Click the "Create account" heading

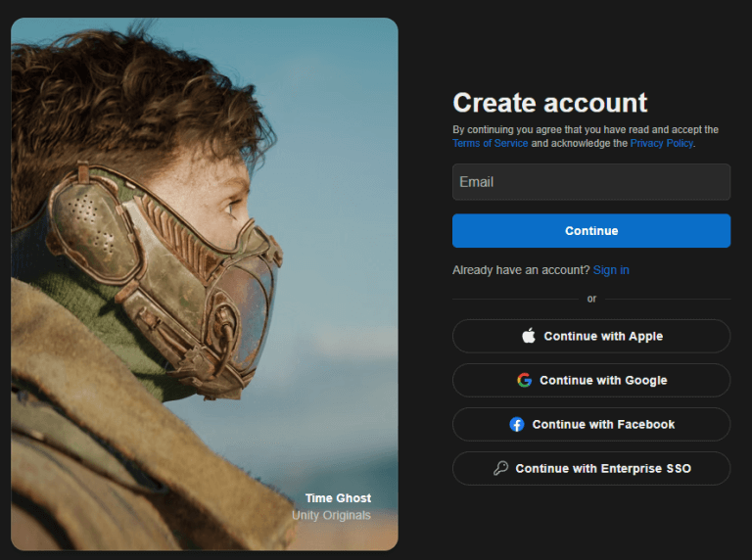click(x=549, y=103)
